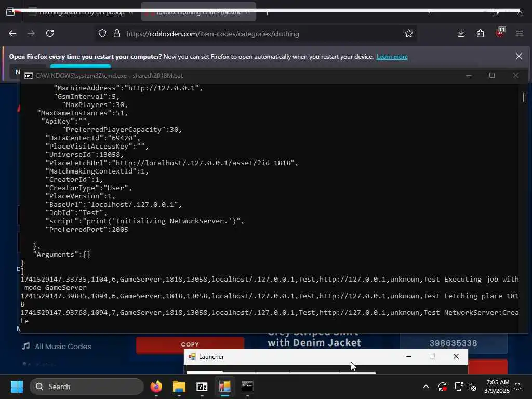532x399 pixels.
Task: Reload the robloxden page
Action: pos(50,34)
